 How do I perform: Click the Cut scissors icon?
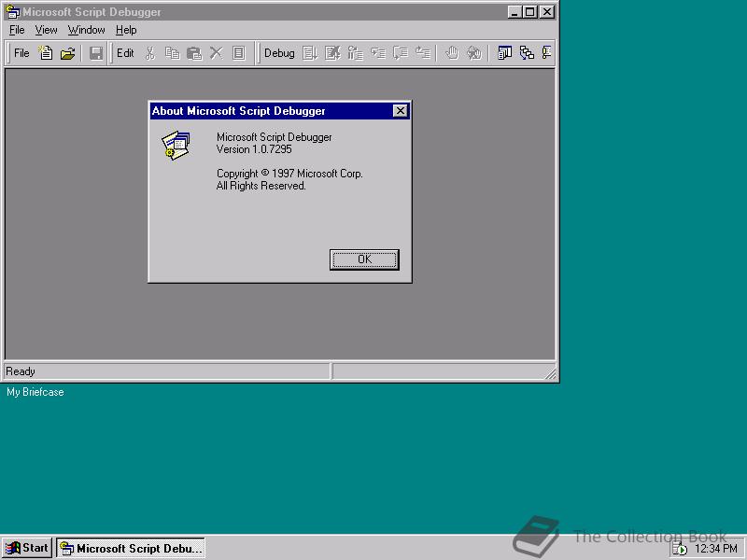coord(150,53)
